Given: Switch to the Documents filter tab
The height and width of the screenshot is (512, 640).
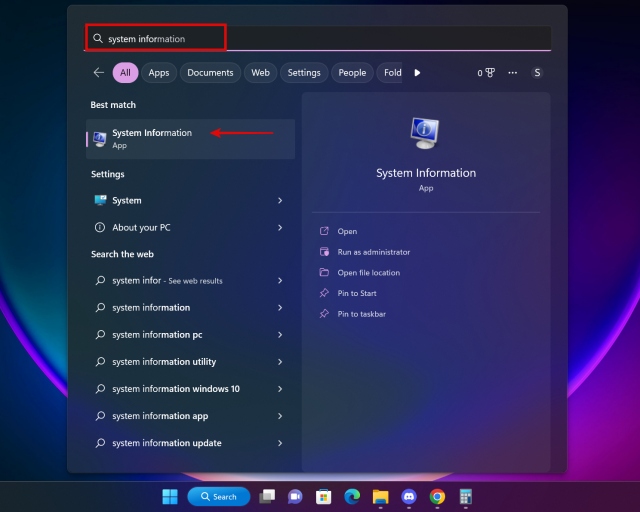Looking at the screenshot, I should (x=210, y=73).
